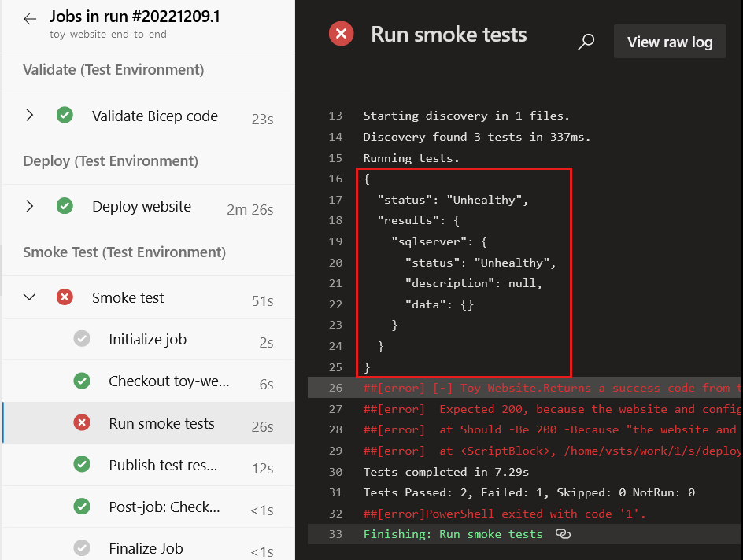Select the Validate Bicep code job row
This screenshot has height=560, width=743.
[x=149, y=116]
